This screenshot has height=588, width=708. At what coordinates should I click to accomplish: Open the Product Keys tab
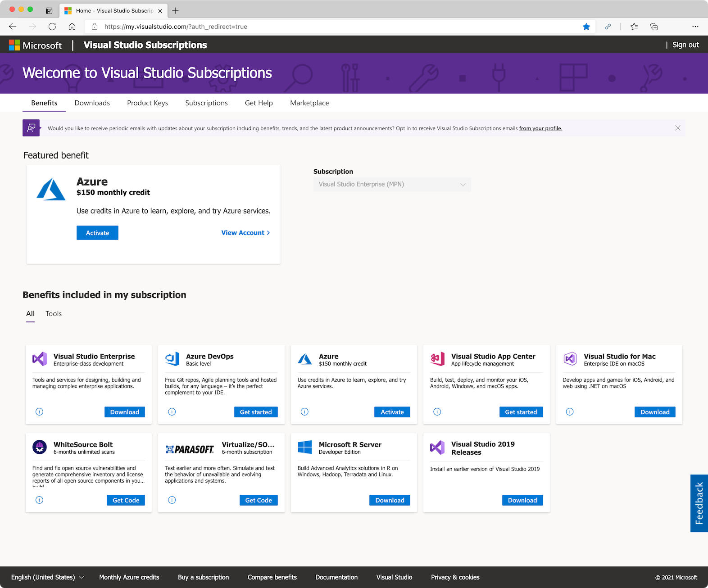[147, 103]
